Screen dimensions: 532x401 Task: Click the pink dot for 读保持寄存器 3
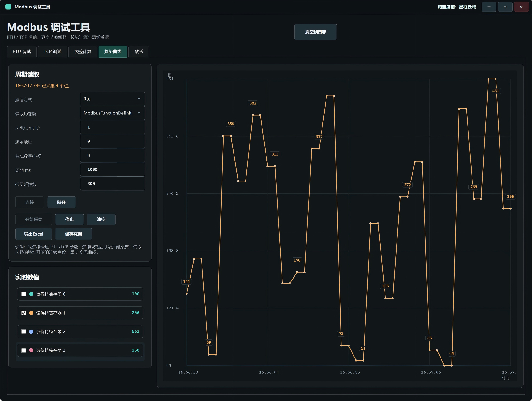click(x=31, y=350)
